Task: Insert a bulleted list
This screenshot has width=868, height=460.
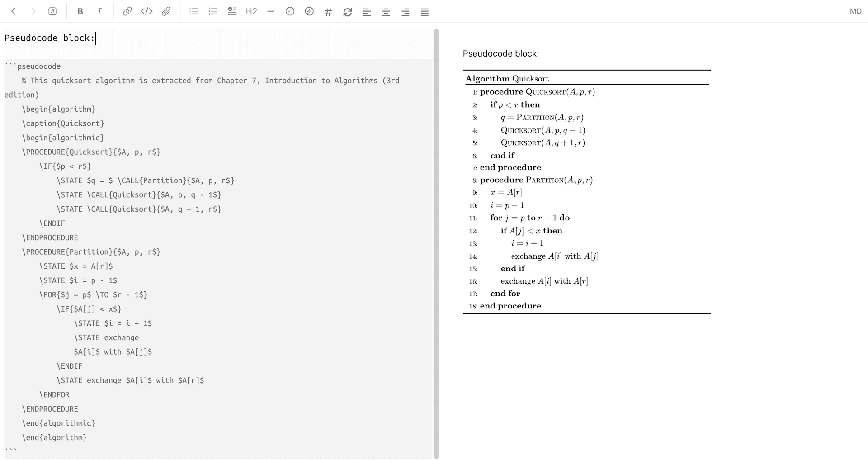Action: [194, 12]
